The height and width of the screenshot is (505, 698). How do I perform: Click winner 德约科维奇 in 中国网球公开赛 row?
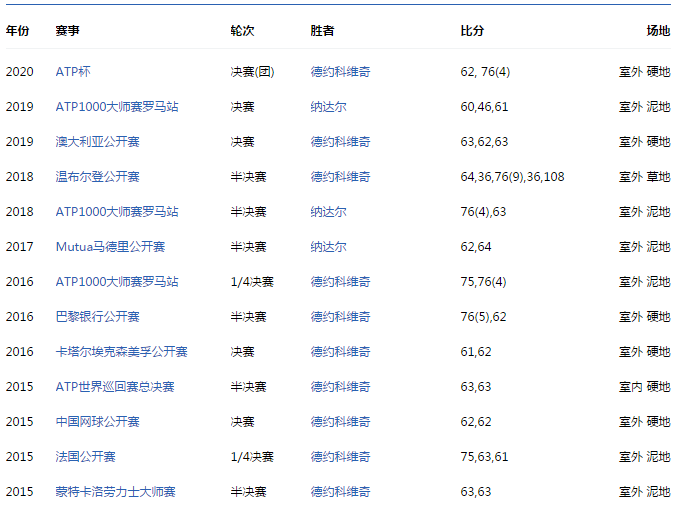pyautogui.click(x=341, y=422)
